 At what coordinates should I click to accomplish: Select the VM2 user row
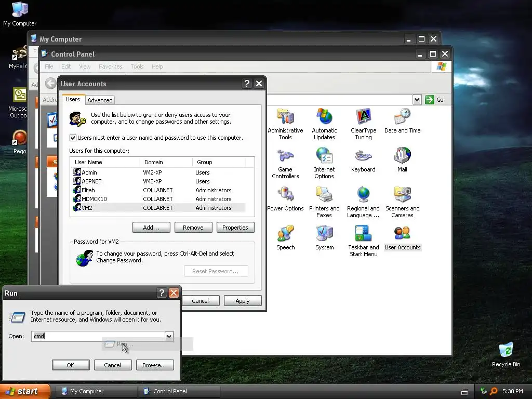coord(158,208)
